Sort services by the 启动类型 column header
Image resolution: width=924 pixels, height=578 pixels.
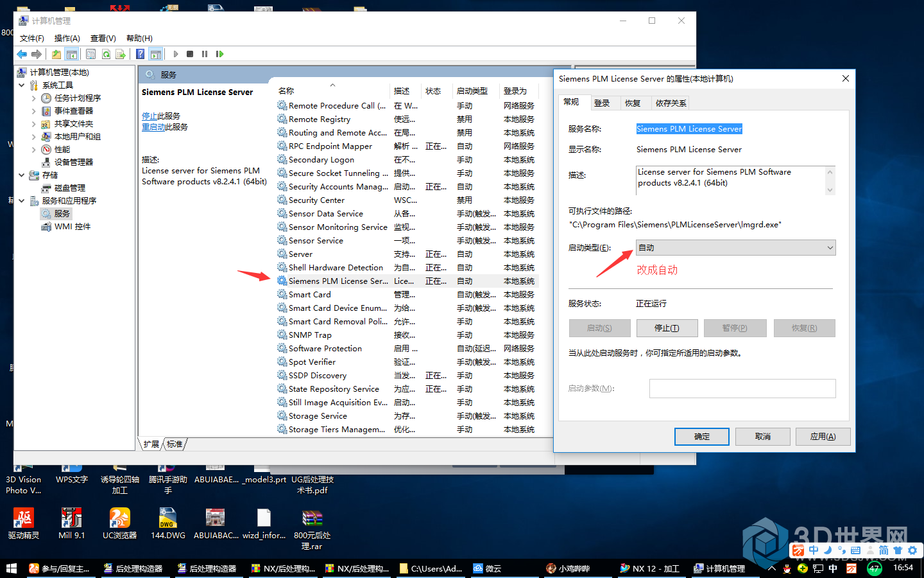pos(475,91)
